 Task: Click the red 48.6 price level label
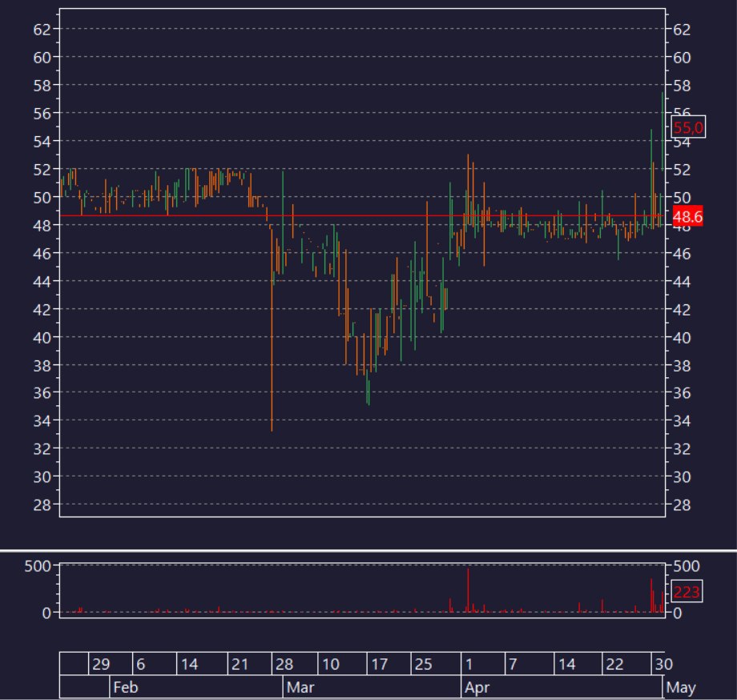[x=687, y=216]
